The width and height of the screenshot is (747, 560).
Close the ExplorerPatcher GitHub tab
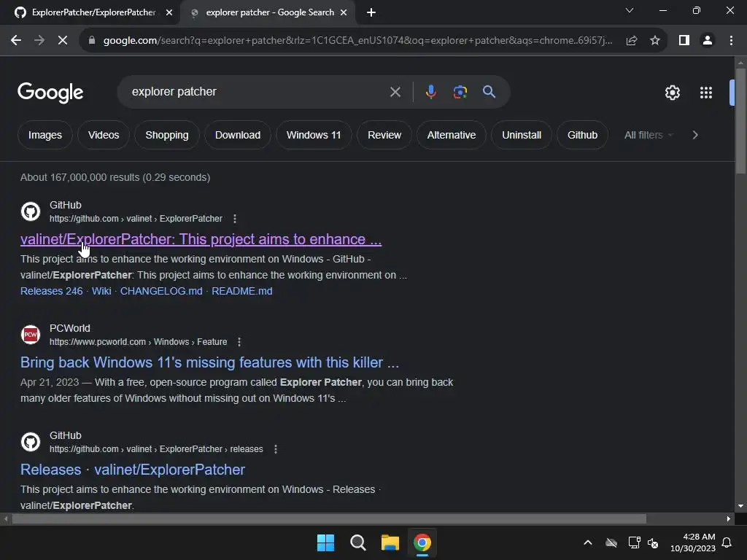(169, 12)
